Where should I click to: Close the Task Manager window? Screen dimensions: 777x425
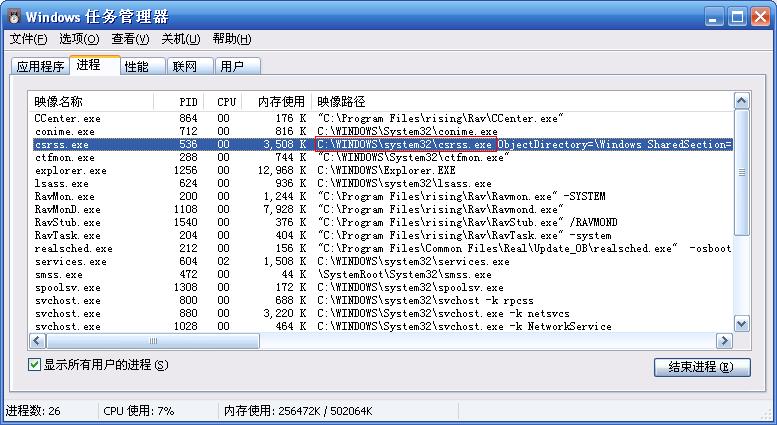point(760,17)
